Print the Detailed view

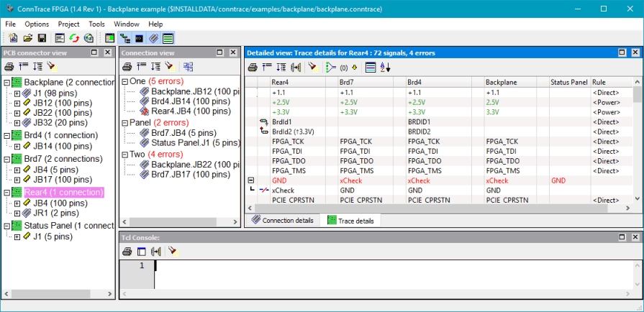coord(253,67)
